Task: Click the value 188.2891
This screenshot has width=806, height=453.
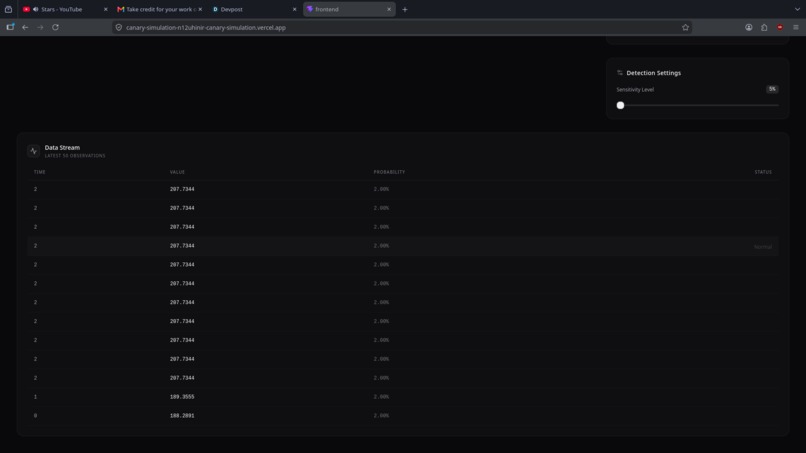Action: [x=182, y=415]
